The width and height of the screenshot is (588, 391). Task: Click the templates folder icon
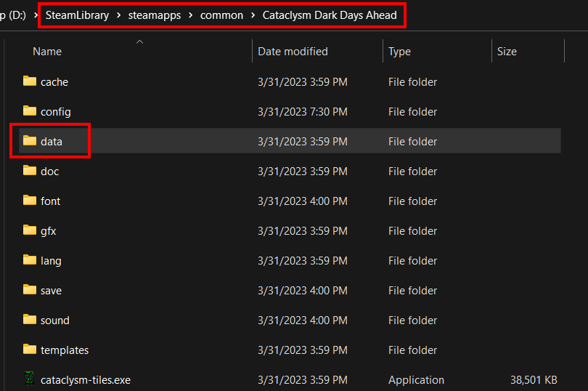point(30,350)
